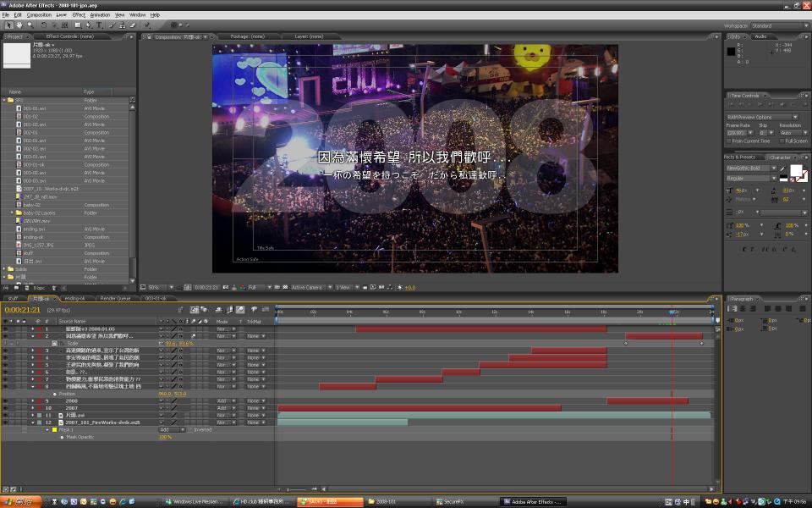The height and width of the screenshot is (508, 812).
Task: Click the eyedropper in Character panel
Action: pos(783,169)
